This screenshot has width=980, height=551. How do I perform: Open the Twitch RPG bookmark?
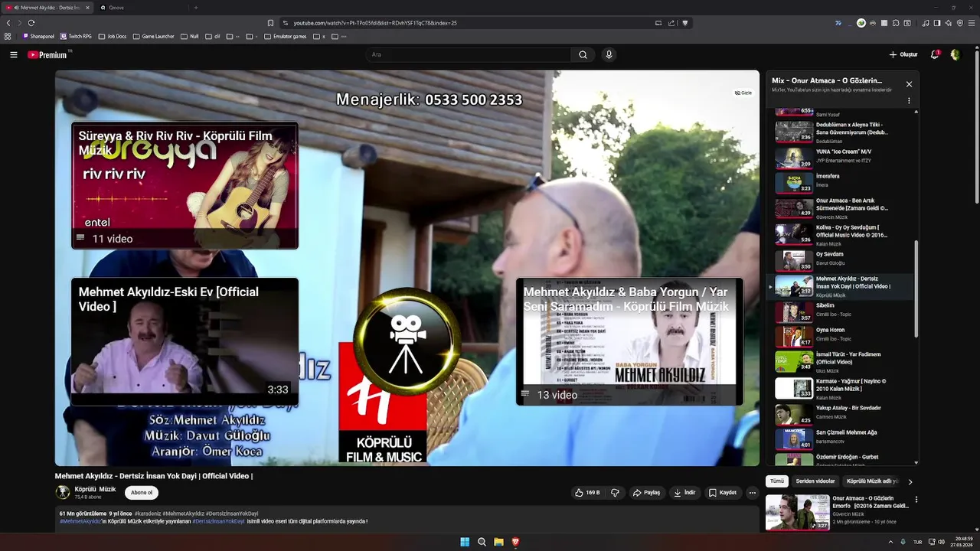pos(76,36)
